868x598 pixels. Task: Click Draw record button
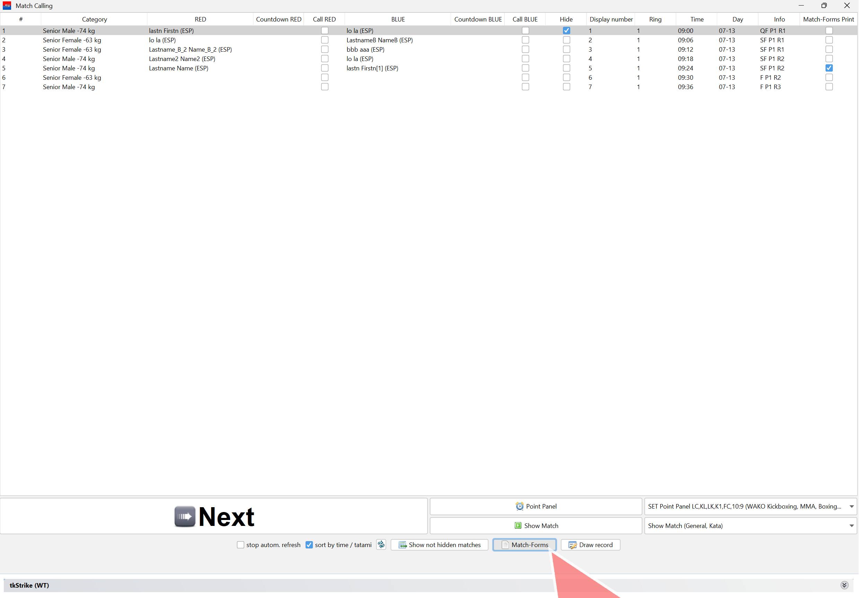click(x=590, y=545)
